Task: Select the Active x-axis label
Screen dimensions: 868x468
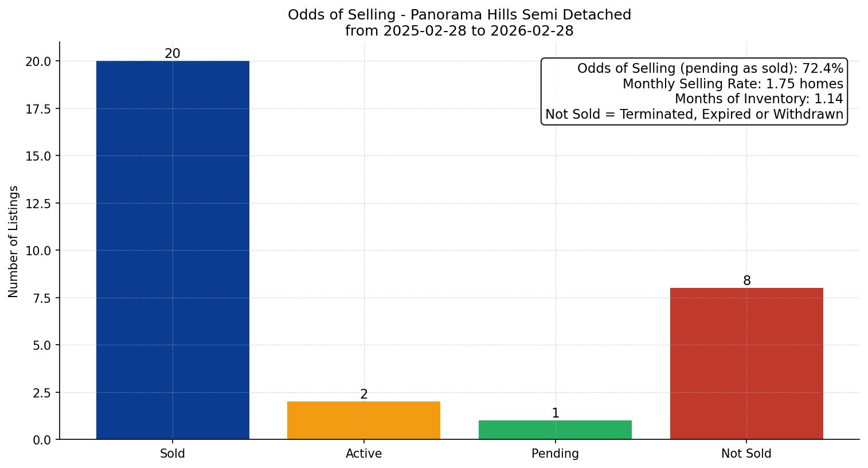Action: click(x=363, y=454)
